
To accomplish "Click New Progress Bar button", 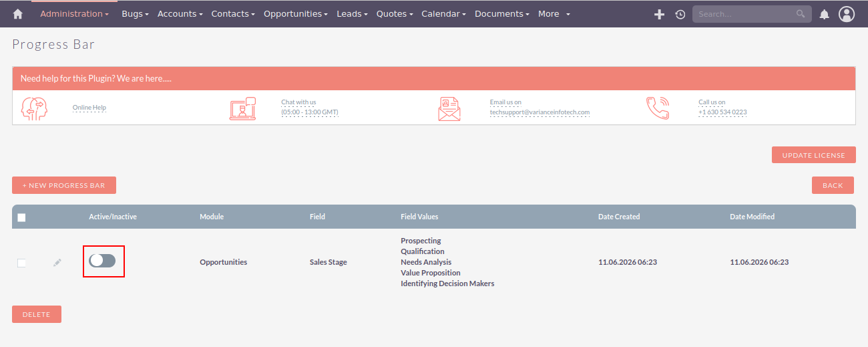I will click(64, 185).
